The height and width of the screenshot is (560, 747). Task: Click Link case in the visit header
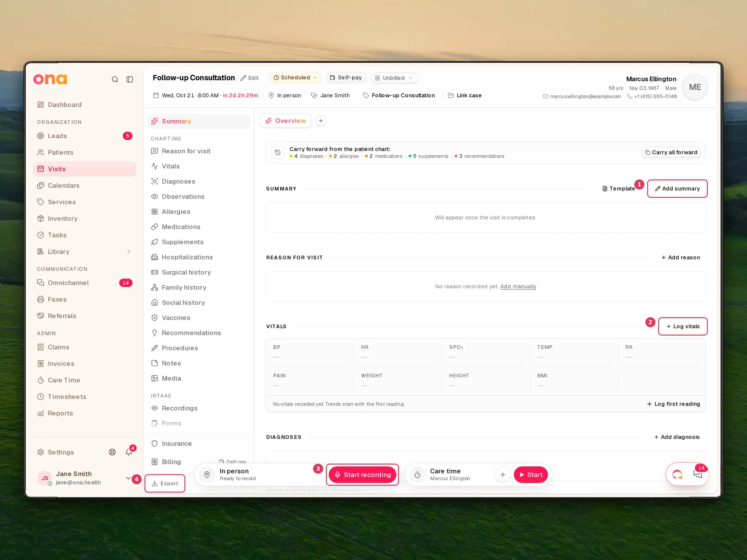[465, 95]
